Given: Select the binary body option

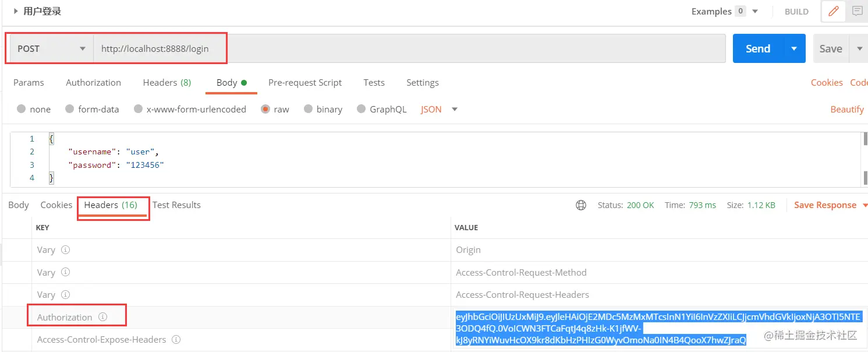Looking at the screenshot, I should [x=309, y=109].
